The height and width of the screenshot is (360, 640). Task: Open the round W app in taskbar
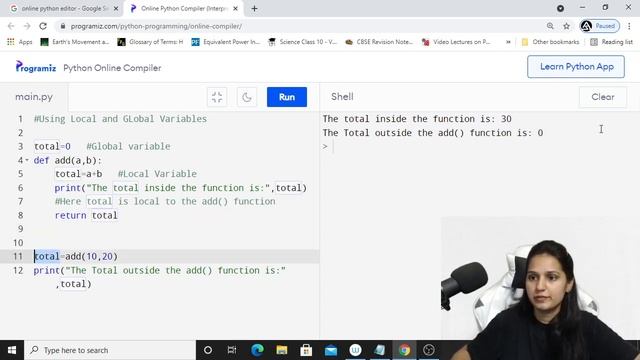355,350
